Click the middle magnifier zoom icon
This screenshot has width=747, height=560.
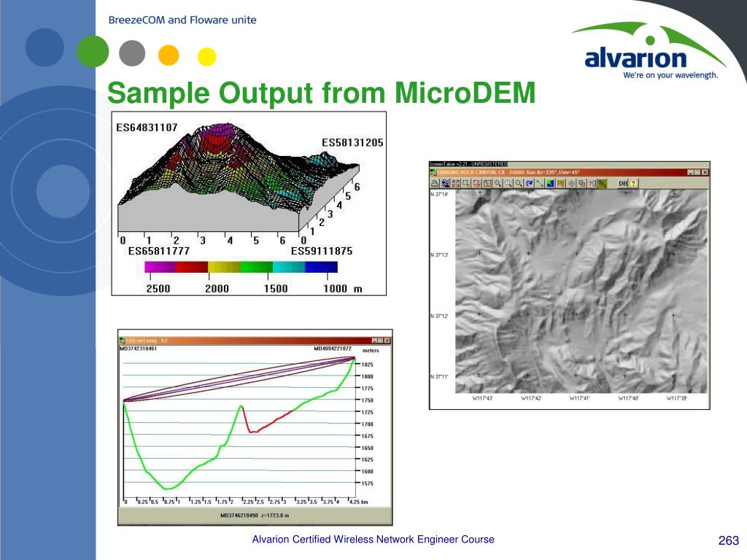point(508,183)
